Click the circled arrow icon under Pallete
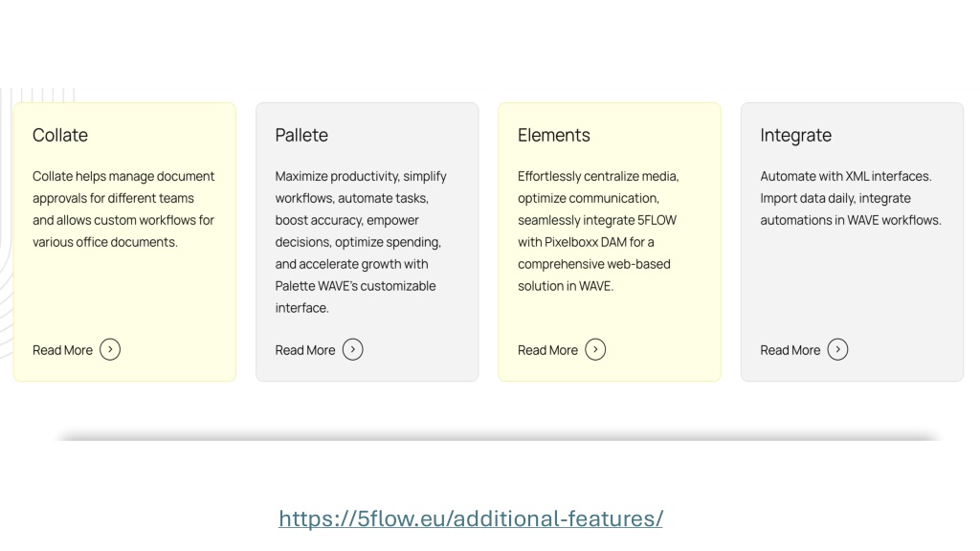Image resolution: width=980 pixels, height=551 pixels. pos(352,349)
